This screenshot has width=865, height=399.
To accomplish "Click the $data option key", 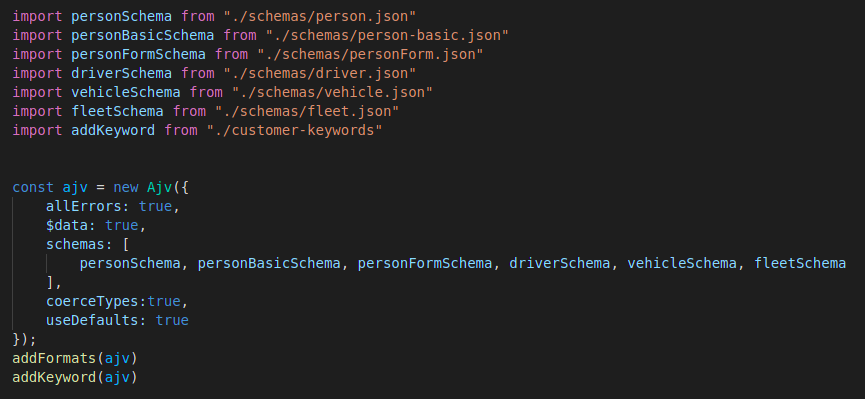I will (71, 225).
